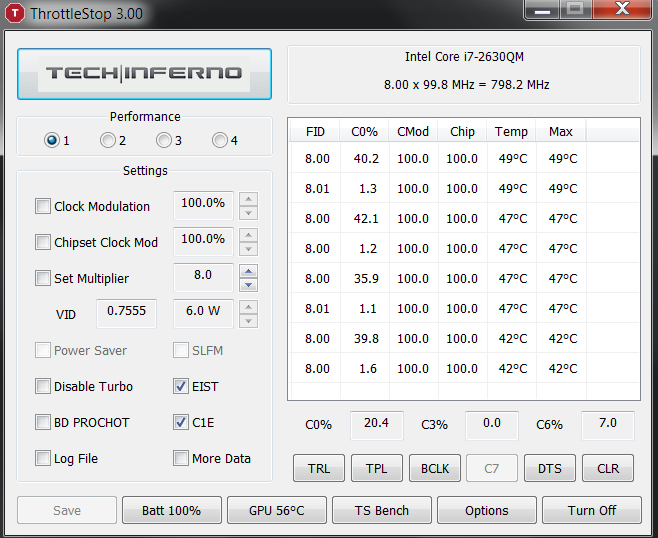Select performance profile 4
This screenshot has height=538, width=658.
coord(220,140)
